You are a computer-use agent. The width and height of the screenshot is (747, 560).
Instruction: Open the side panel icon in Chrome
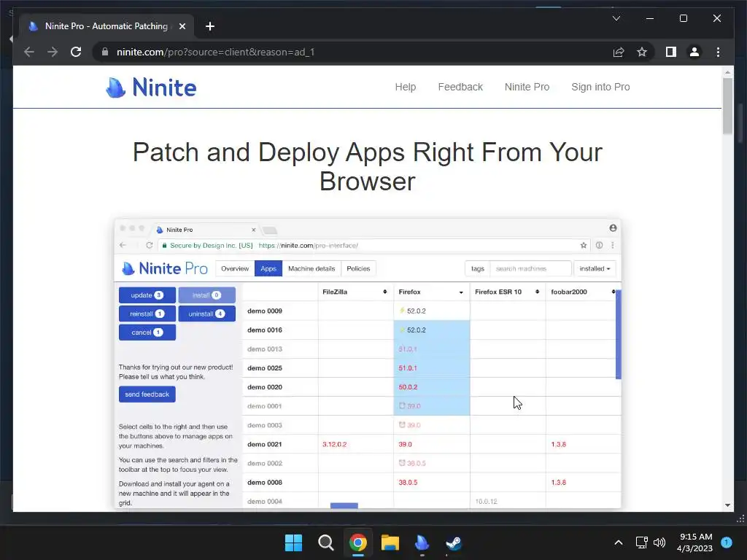(671, 52)
